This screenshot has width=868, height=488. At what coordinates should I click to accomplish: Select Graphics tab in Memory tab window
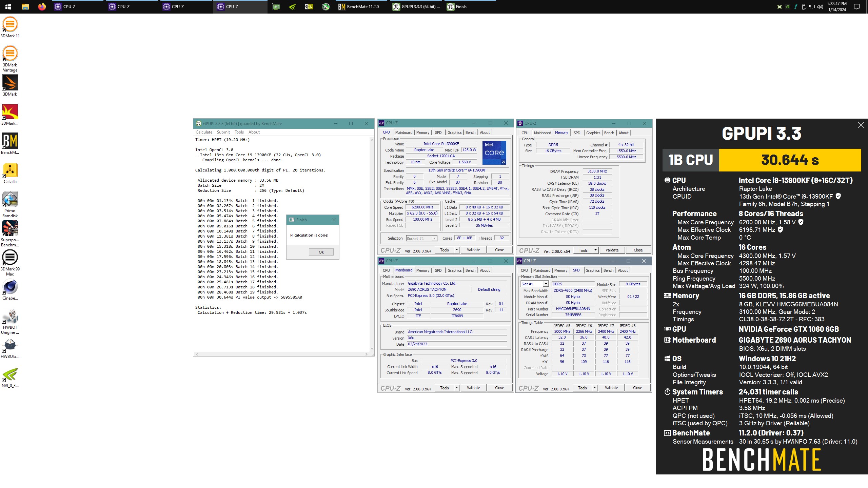pyautogui.click(x=593, y=133)
